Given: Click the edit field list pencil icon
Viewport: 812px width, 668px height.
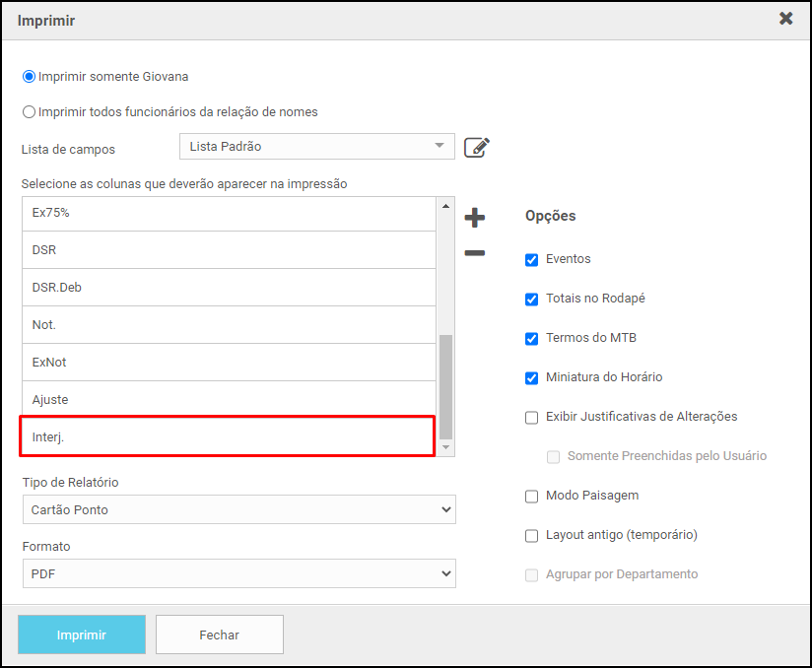Looking at the screenshot, I should click(x=476, y=147).
